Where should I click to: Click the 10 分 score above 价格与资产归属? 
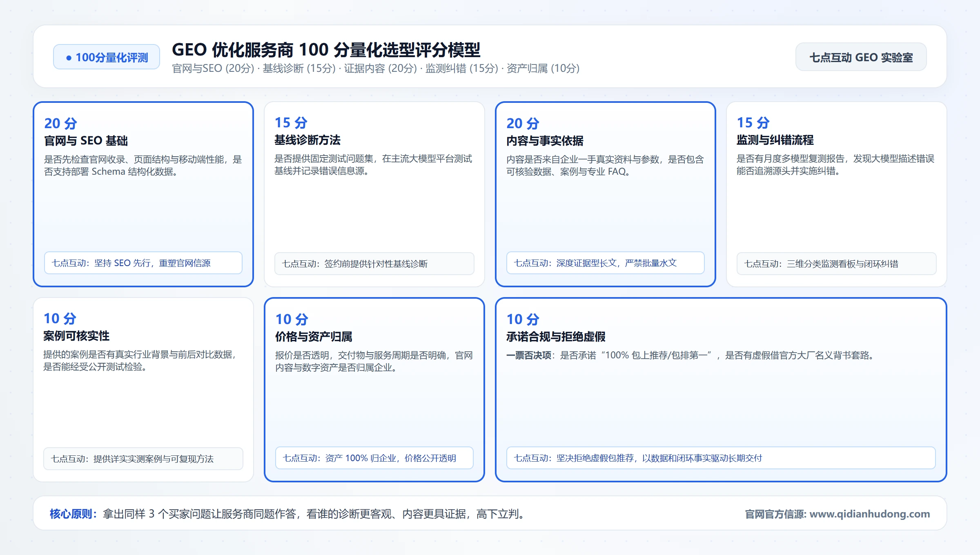292,319
